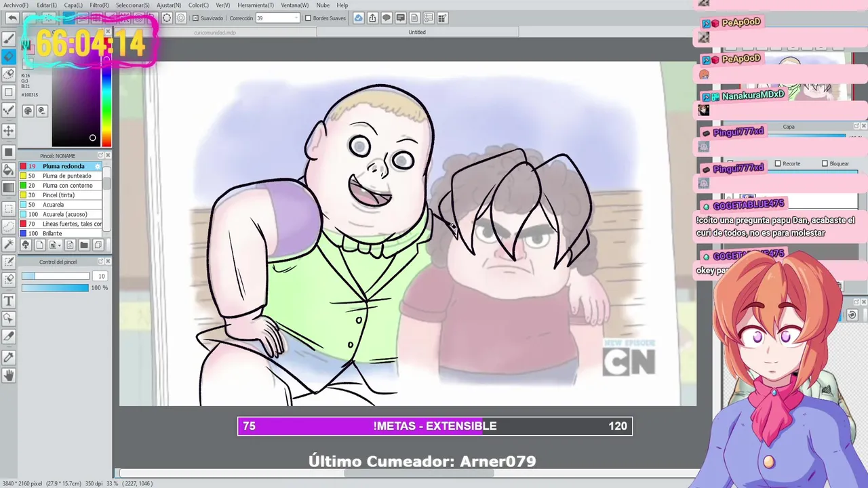Open the Ver(V) menu
This screenshot has height=488, width=868.
pyautogui.click(x=223, y=5)
